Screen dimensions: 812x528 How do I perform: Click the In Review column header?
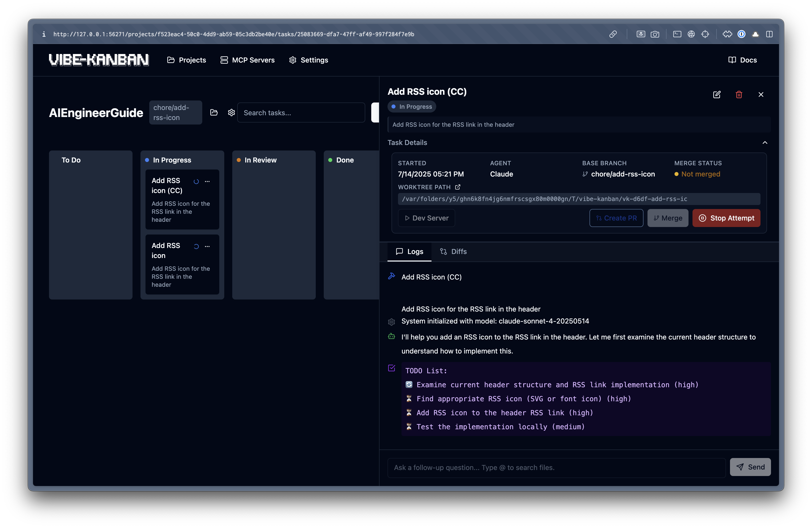click(260, 160)
